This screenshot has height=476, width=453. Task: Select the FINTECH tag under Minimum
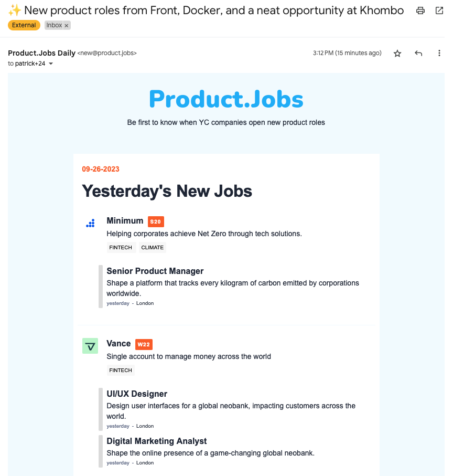coord(121,247)
